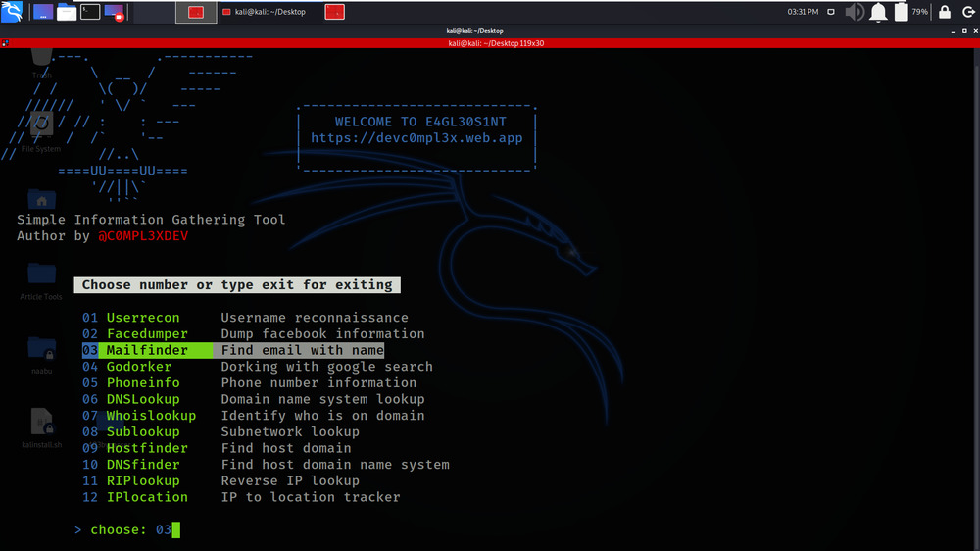
Task: Click the Phone number information description
Action: pyautogui.click(x=318, y=382)
